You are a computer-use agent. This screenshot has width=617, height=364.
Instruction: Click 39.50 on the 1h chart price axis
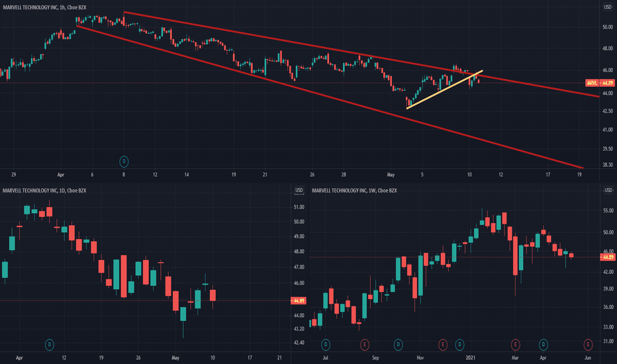[608, 149]
